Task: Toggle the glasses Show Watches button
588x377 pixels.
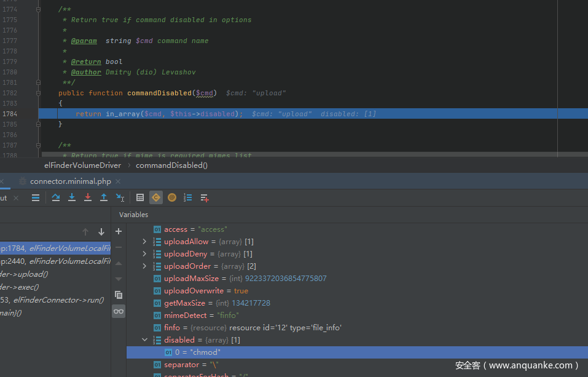Action: pyautogui.click(x=119, y=311)
